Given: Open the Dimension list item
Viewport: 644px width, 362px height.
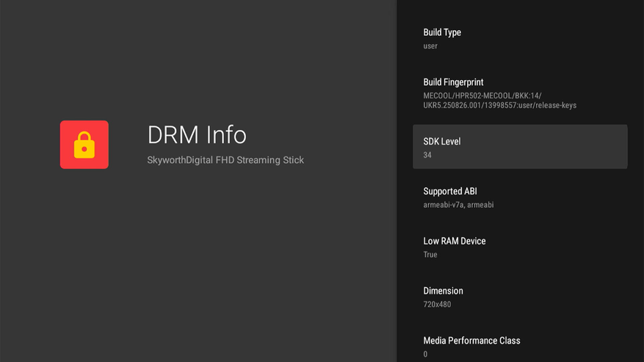Looking at the screenshot, I should [x=520, y=297].
